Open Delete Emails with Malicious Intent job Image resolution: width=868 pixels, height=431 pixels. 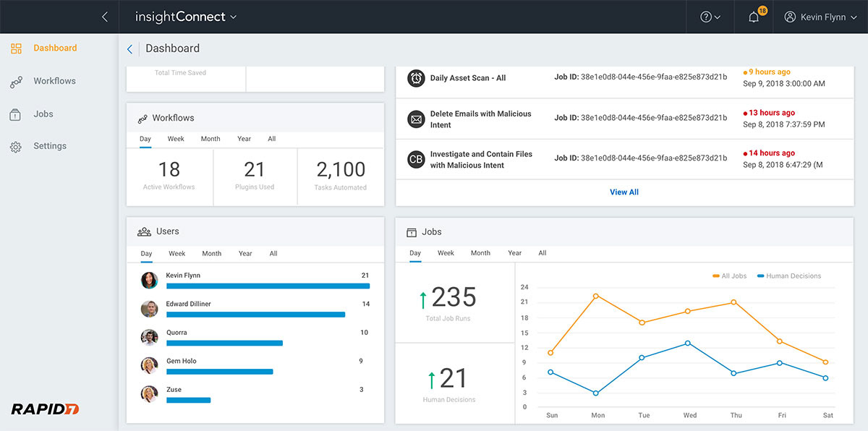pyautogui.click(x=481, y=119)
